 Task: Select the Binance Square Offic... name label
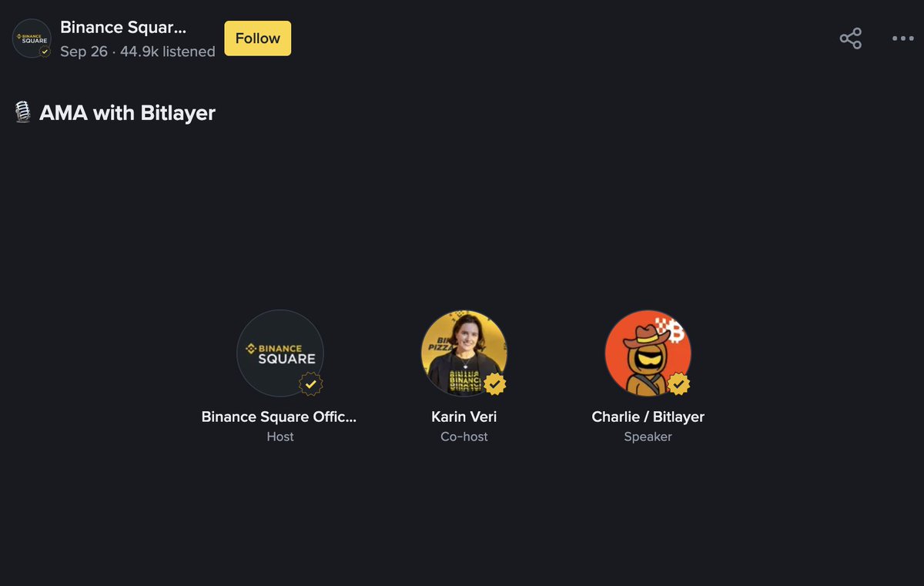point(280,417)
